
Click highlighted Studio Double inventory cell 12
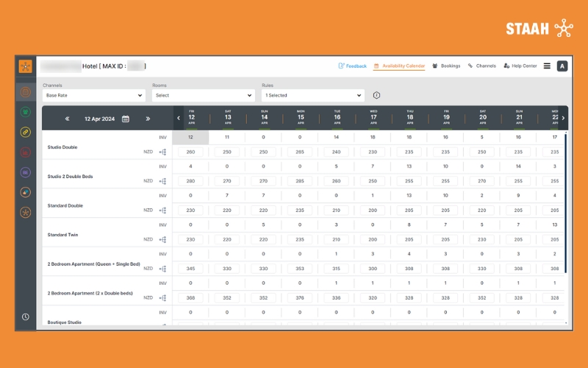click(x=190, y=138)
